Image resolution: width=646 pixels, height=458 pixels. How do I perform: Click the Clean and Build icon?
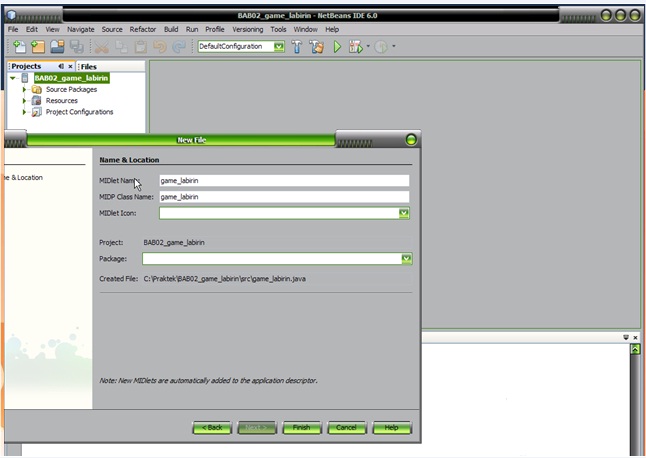(316, 47)
